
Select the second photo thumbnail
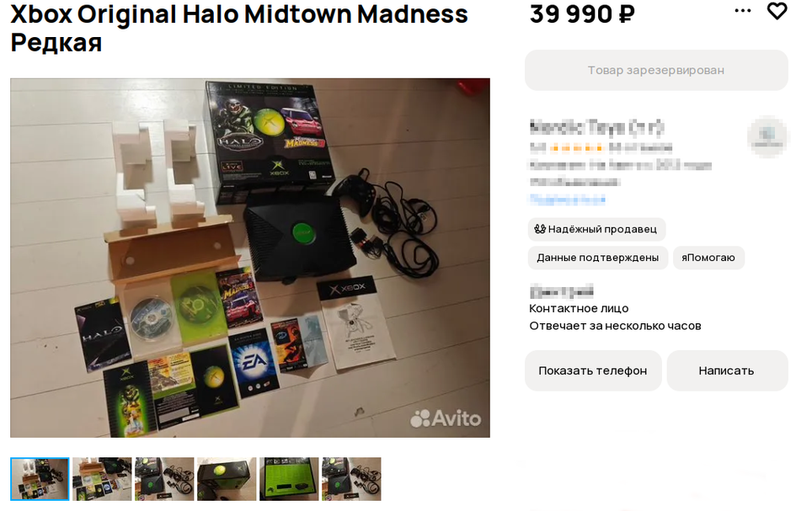click(x=102, y=479)
